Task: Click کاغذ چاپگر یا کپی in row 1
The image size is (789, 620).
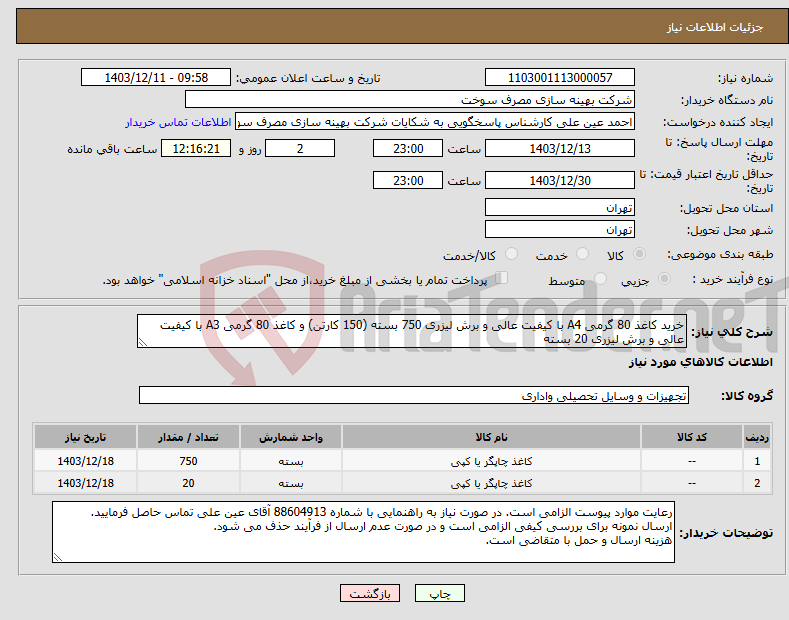Action: click(491, 461)
